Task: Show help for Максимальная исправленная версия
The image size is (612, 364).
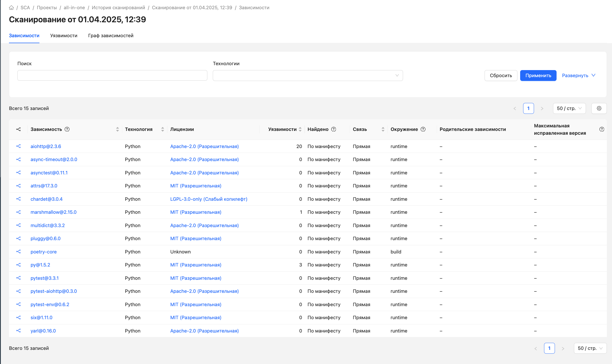Action: (x=602, y=129)
